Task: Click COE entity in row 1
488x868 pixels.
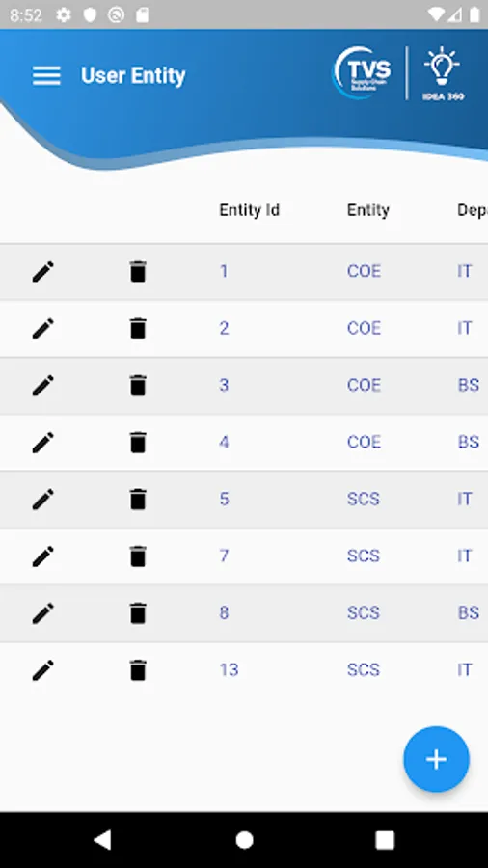Action: (364, 271)
